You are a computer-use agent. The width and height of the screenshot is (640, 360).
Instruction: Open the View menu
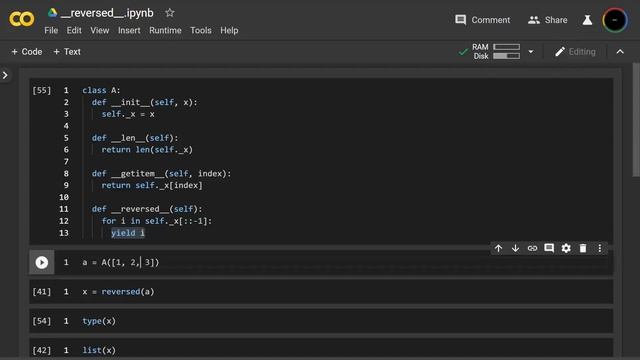[x=100, y=30]
